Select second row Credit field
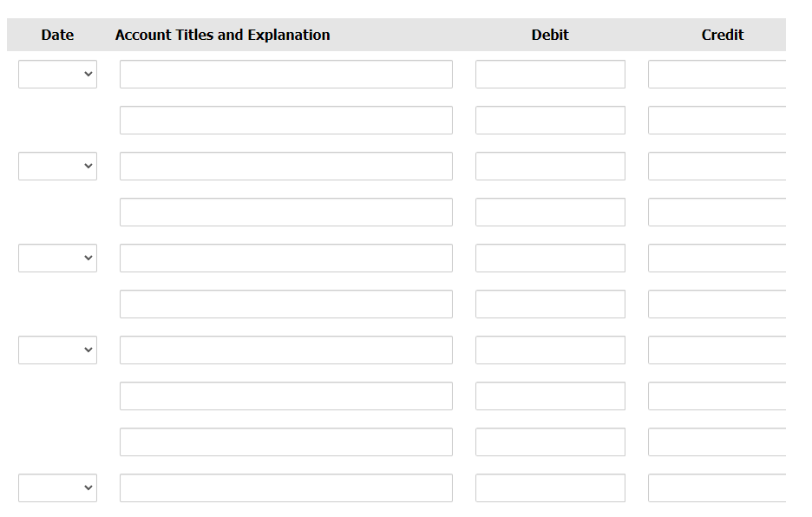 pyautogui.click(x=717, y=121)
